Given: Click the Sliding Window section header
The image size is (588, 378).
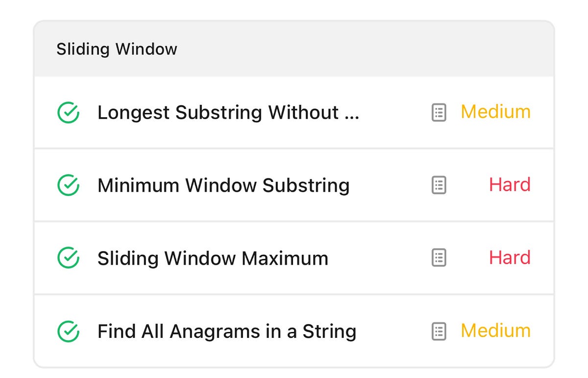Looking at the screenshot, I should point(117,49).
